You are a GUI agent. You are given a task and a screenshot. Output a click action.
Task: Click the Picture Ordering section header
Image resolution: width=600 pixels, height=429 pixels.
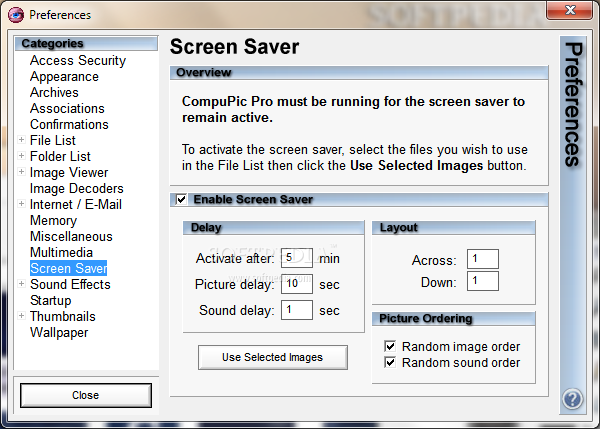(x=453, y=319)
